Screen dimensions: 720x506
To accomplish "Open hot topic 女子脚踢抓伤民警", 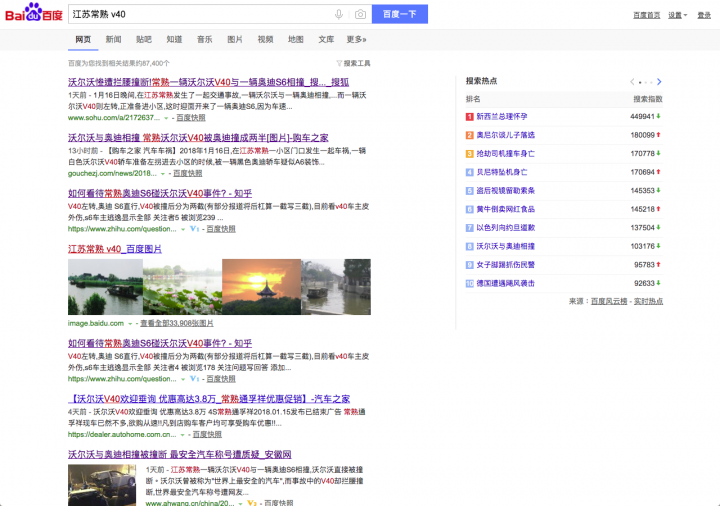I will coord(506,264).
